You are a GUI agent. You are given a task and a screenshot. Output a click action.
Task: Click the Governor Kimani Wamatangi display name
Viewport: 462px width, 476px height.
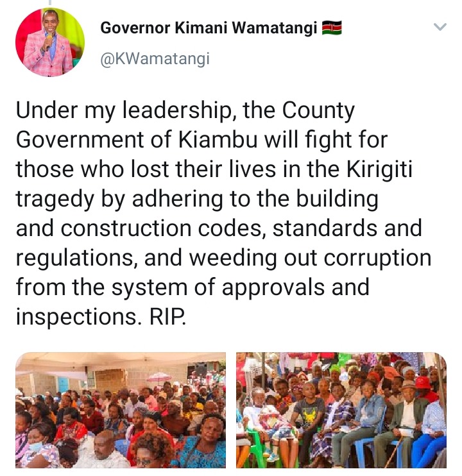(x=209, y=28)
